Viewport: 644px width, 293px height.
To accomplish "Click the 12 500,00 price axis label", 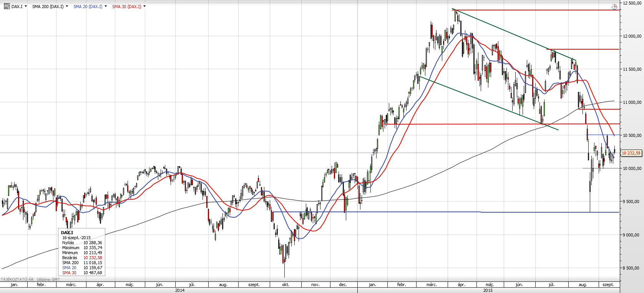I will 632,3.
